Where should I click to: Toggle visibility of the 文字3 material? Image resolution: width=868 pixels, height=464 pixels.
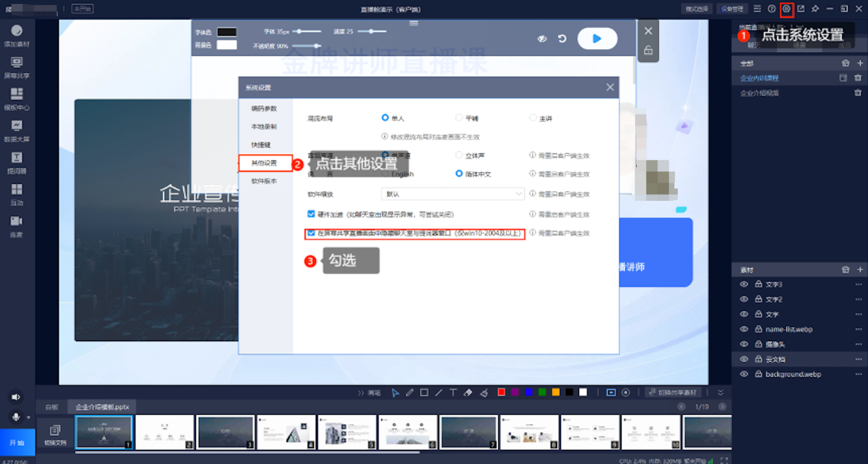[x=744, y=284]
